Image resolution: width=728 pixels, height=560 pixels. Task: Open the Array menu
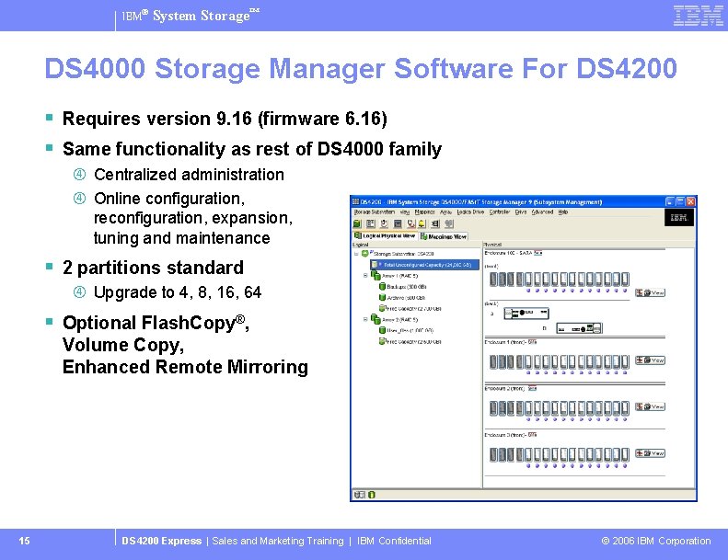point(445,212)
